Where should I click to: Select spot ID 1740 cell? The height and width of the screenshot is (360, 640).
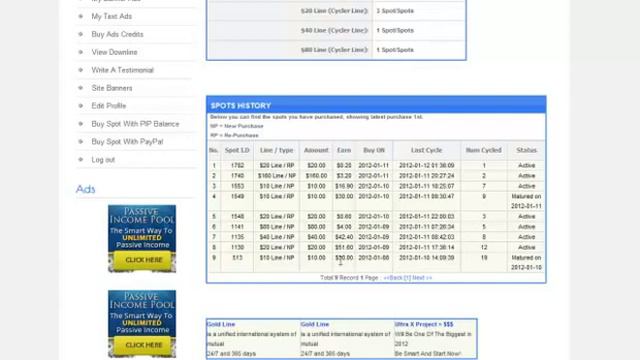coord(237,176)
